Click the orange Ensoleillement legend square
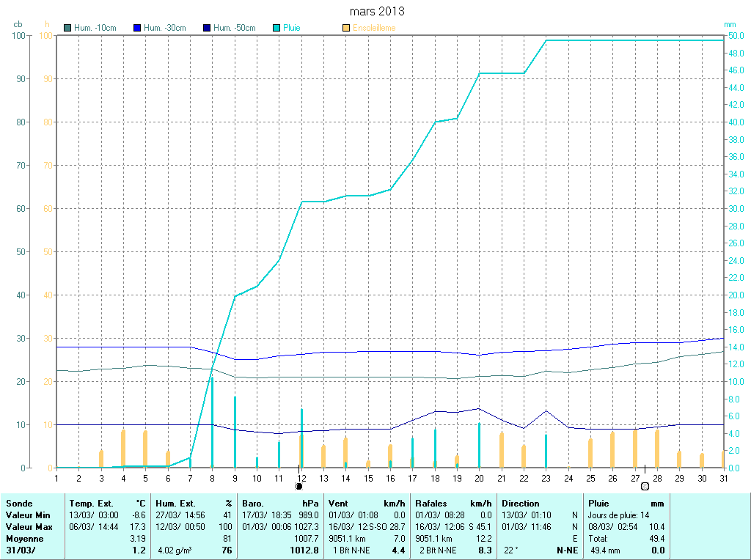The height and width of the screenshot is (560, 751). tap(346, 29)
